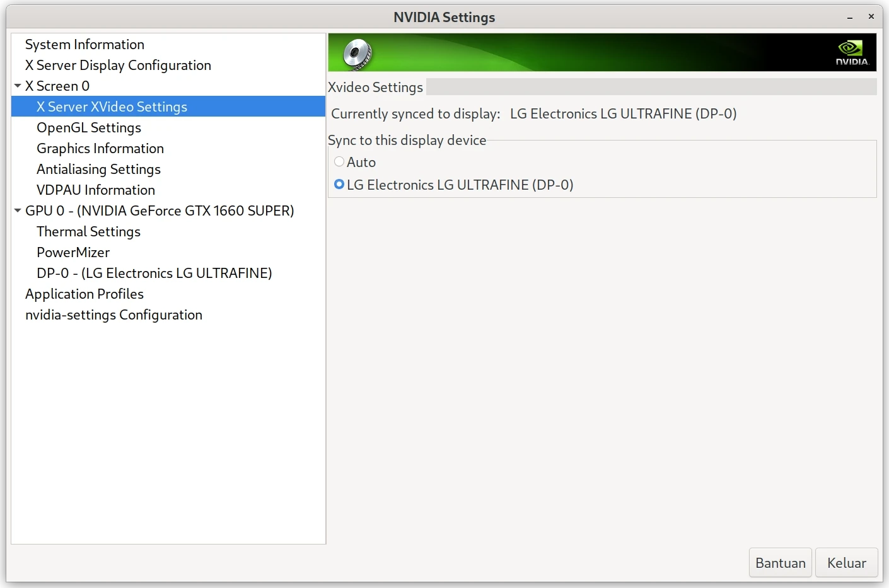Select Auto sync option
Screen dimensions: 889x588
339,161
